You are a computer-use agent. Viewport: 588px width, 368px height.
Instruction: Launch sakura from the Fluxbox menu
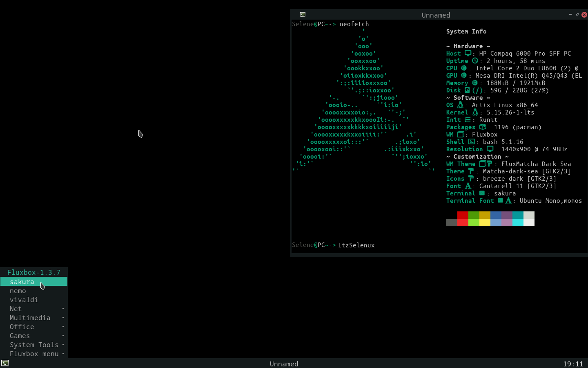click(x=34, y=281)
